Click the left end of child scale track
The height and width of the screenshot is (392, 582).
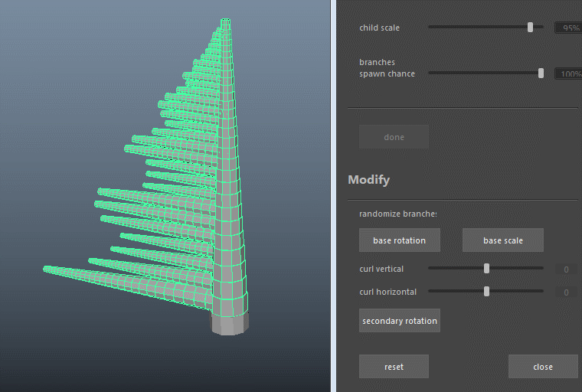click(x=430, y=27)
